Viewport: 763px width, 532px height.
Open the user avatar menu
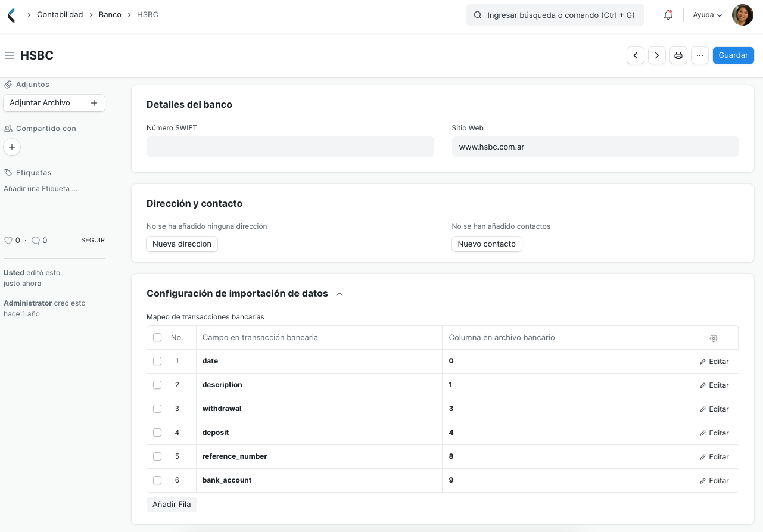click(x=742, y=15)
